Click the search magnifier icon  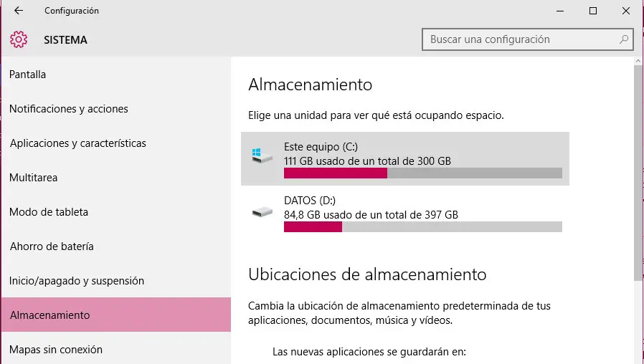[624, 39]
